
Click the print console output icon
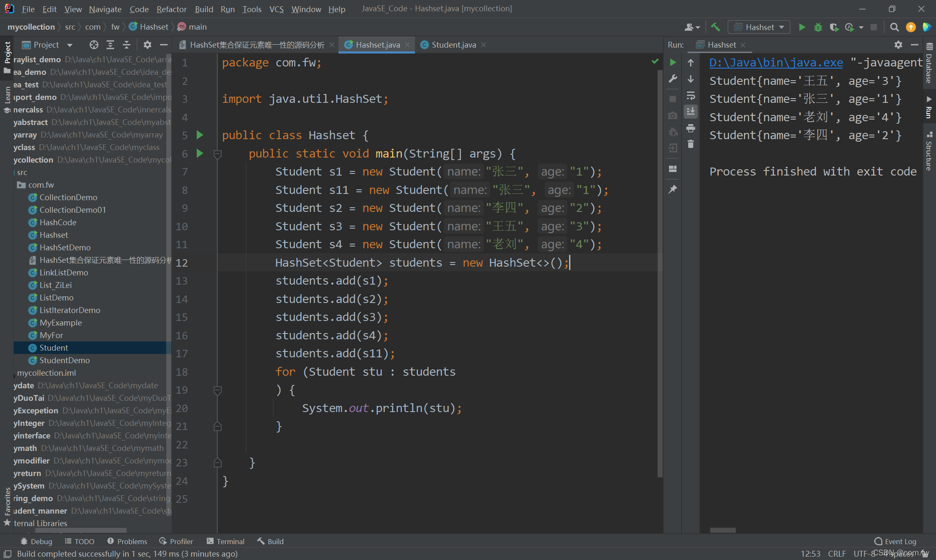pos(691,128)
